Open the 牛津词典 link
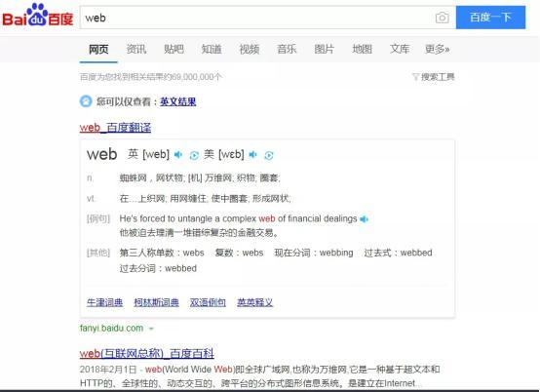The width and height of the screenshot is (540, 392). click(x=104, y=302)
